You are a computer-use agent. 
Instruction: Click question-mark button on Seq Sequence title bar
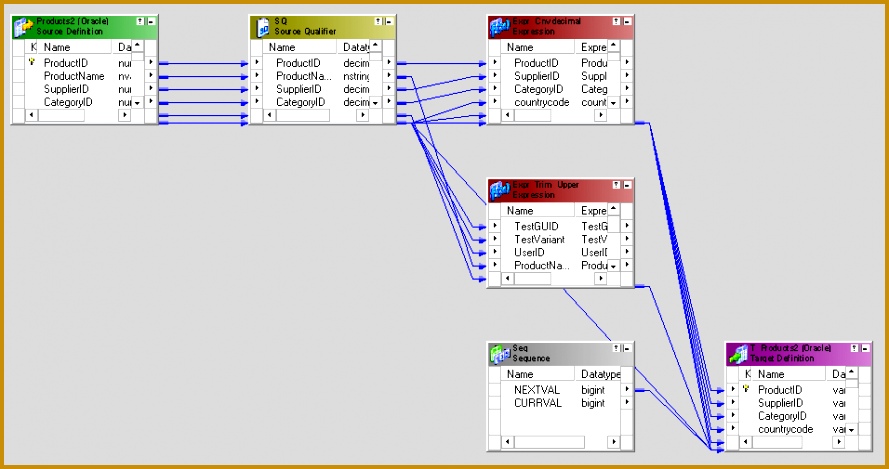tap(617, 348)
